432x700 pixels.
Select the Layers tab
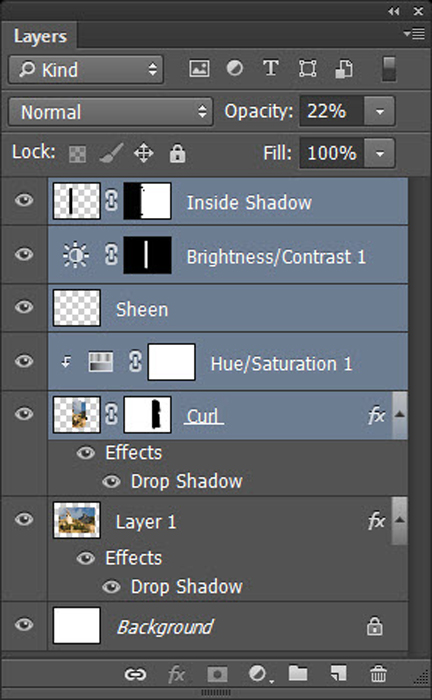pyautogui.click(x=40, y=37)
